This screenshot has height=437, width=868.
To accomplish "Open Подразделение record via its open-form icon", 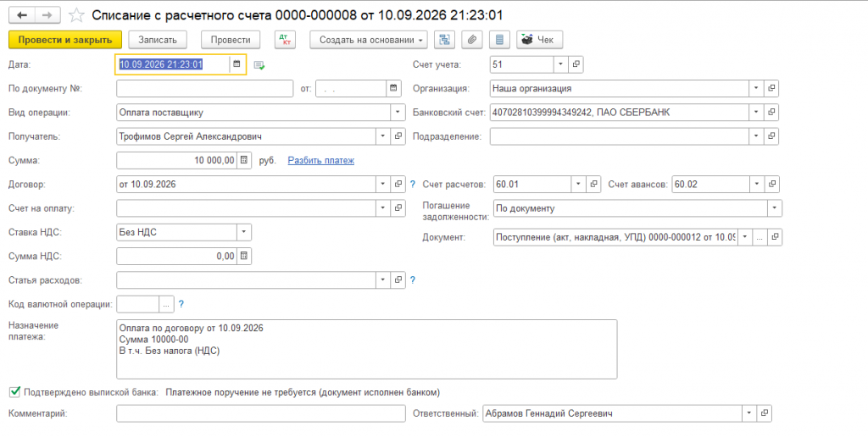I will 771,136.
